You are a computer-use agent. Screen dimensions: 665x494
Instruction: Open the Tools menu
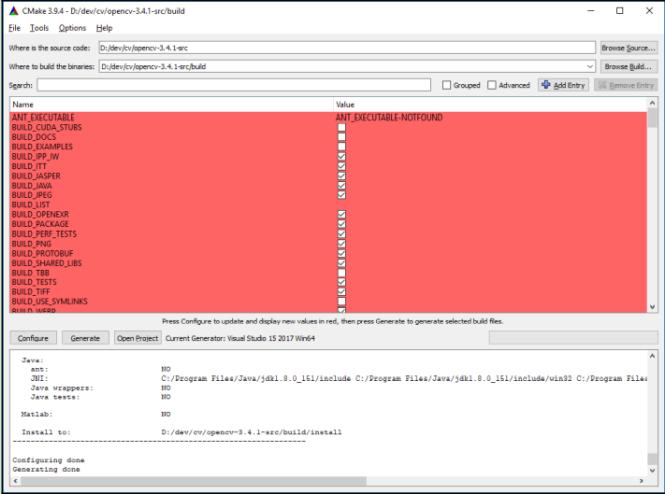pyautogui.click(x=39, y=28)
